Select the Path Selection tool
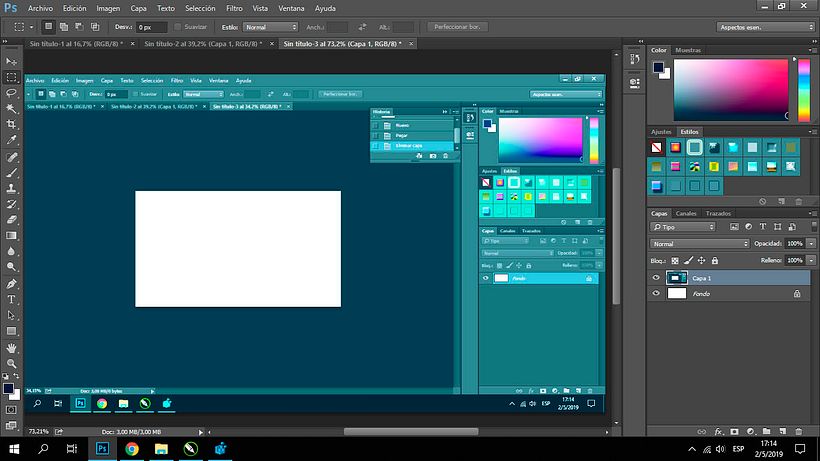 click(11, 315)
